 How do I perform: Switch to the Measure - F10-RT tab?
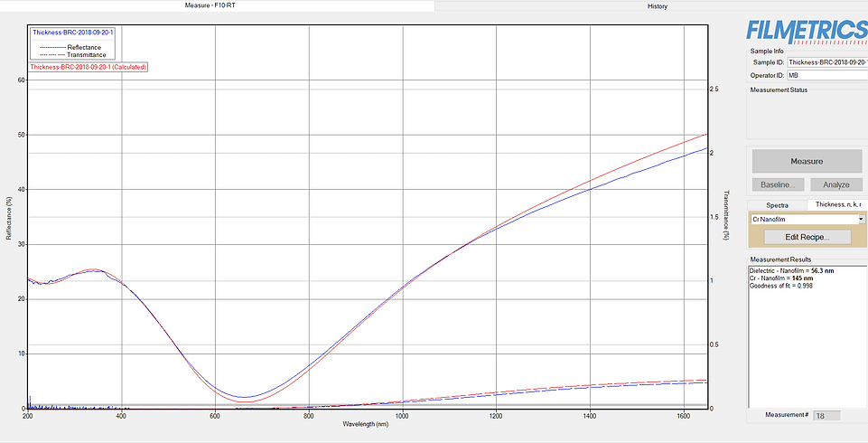(x=217, y=5)
